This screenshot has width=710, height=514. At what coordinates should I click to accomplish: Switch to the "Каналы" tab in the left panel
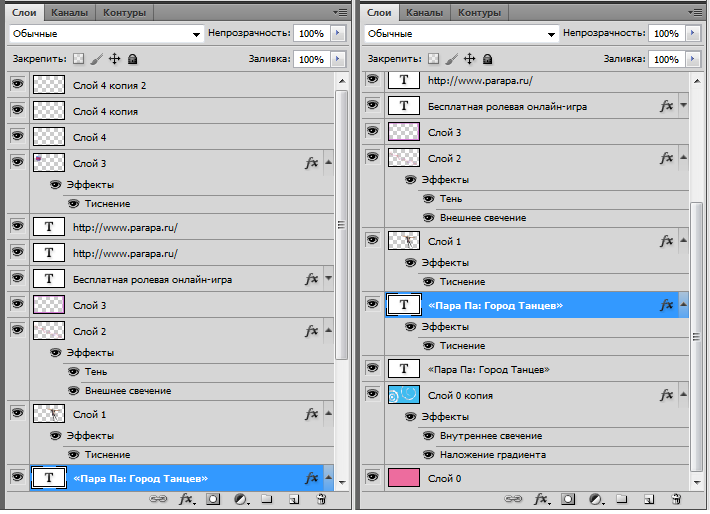tap(68, 13)
